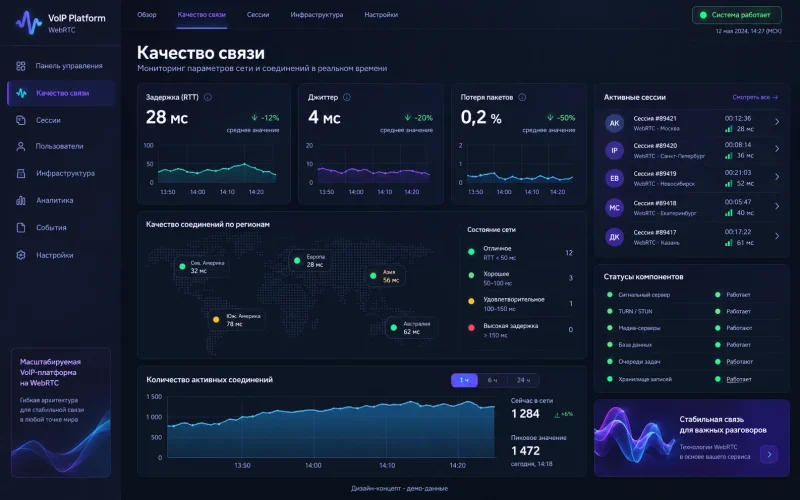
Task: Click the 4 мс jitter value
Action: 324,118
